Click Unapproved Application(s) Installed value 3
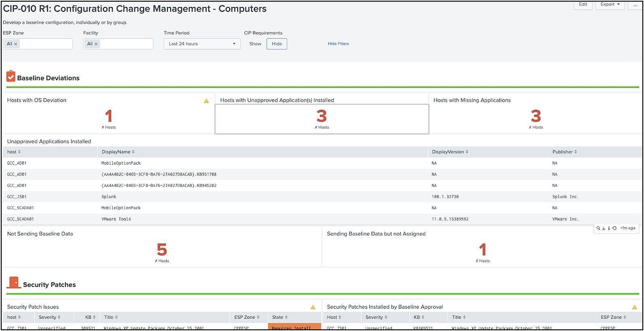644x331 pixels. pos(322,116)
